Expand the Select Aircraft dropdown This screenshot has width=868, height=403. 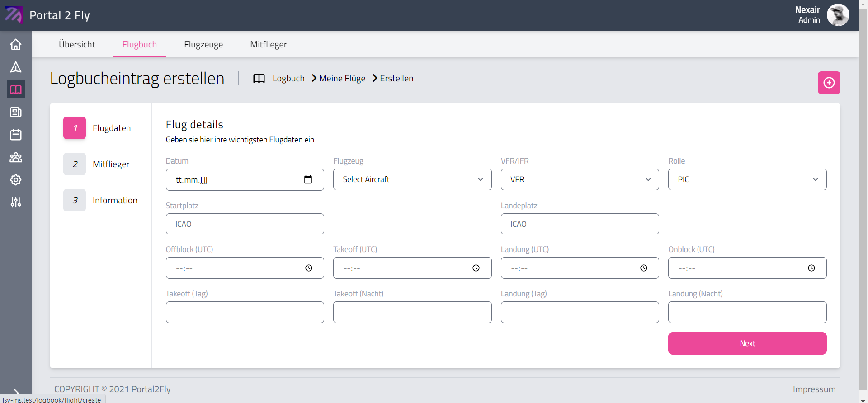coord(412,179)
